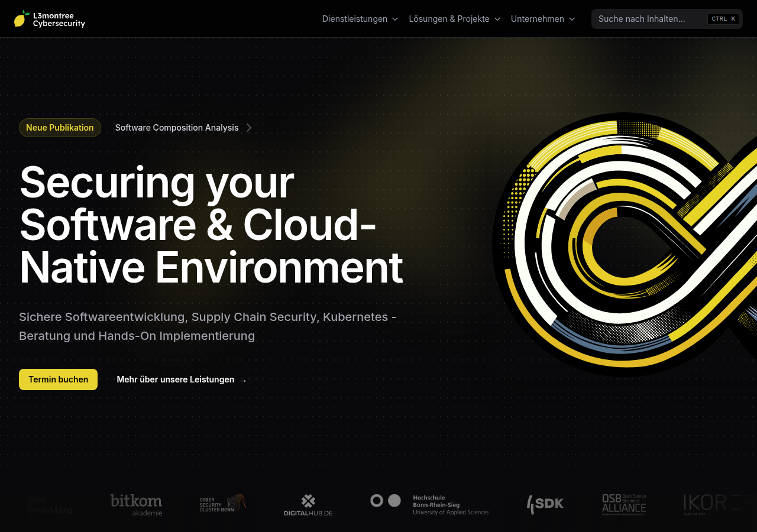Click the Securing your Software headline
This screenshot has height=532, width=757.
coord(211,225)
